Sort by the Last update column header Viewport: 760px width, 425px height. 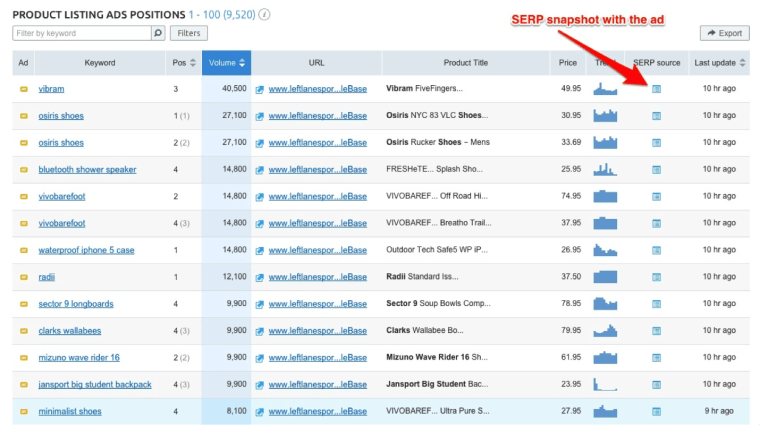click(719, 63)
